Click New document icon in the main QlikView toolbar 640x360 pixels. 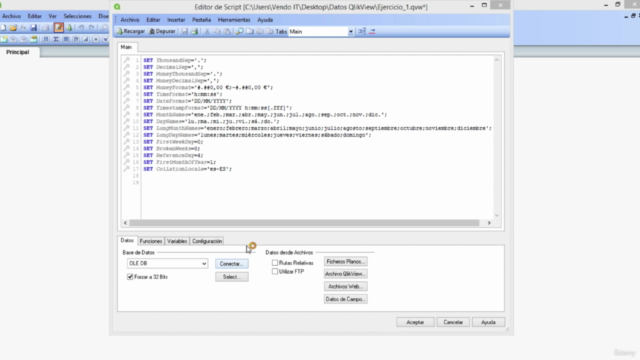(3, 28)
